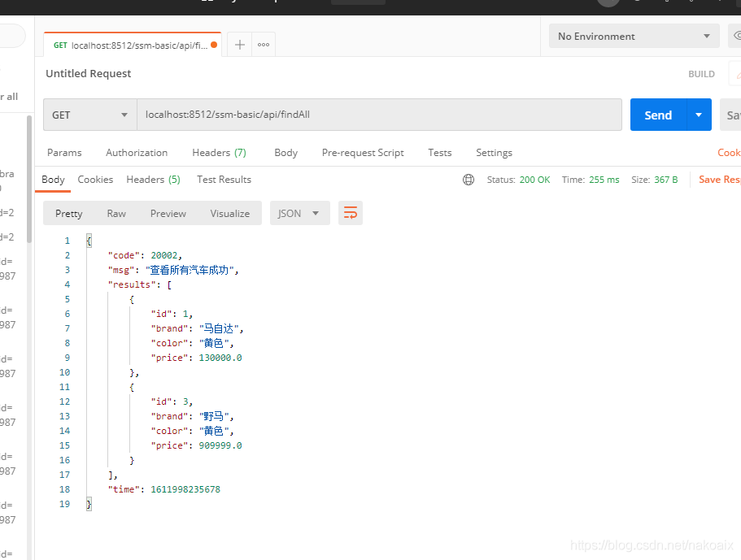The width and height of the screenshot is (741, 560).
Task: Expand the Send button arrow dropdown
Action: coord(699,115)
